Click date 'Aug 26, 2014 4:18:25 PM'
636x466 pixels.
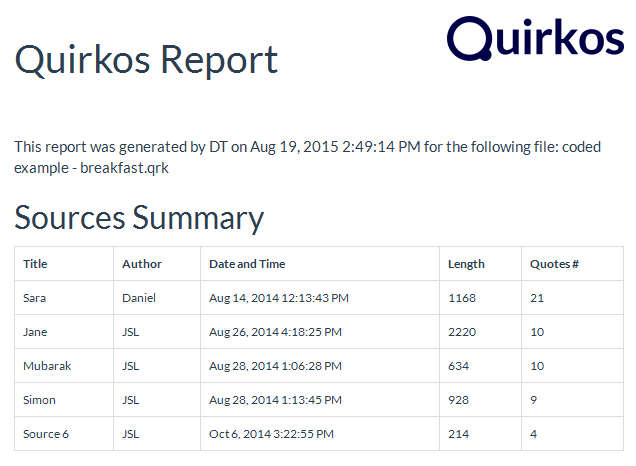click(275, 332)
